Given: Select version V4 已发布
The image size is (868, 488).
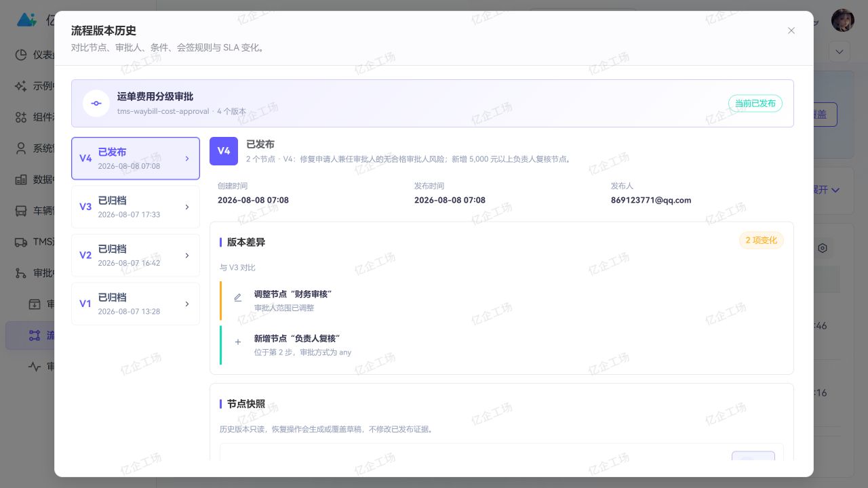Looking at the screenshot, I should point(136,159).
